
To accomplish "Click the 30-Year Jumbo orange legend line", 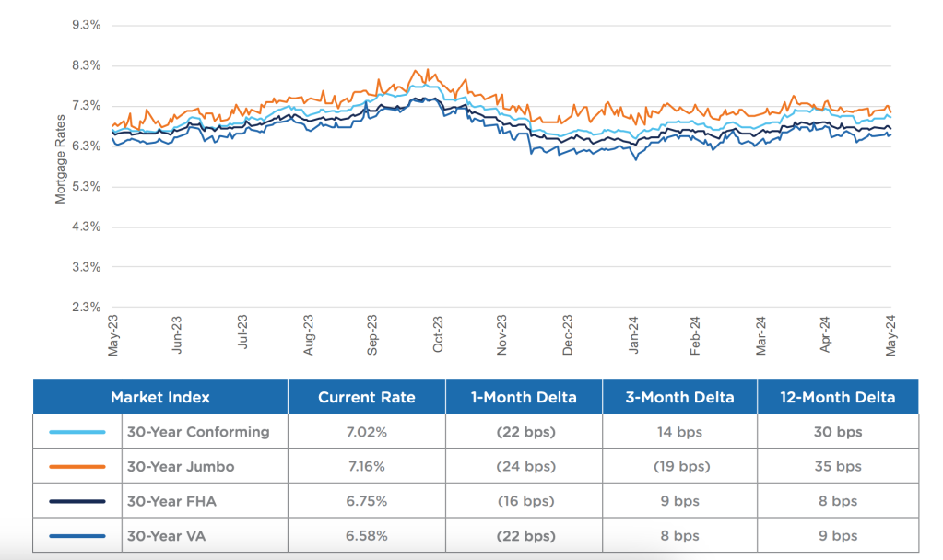I will pyautogui.click(x=79, y=467).
